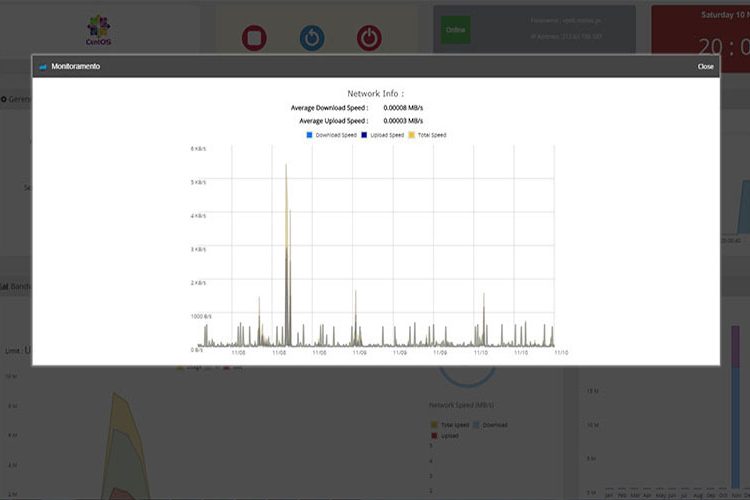
Task: Click the green Online status badge
Action: (455, 30)
